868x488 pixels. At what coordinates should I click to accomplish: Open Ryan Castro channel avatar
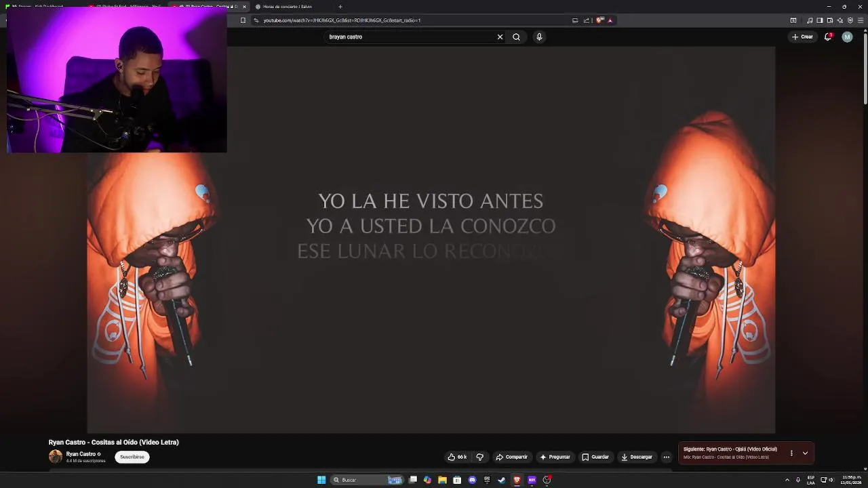click(x=56, y=457)
